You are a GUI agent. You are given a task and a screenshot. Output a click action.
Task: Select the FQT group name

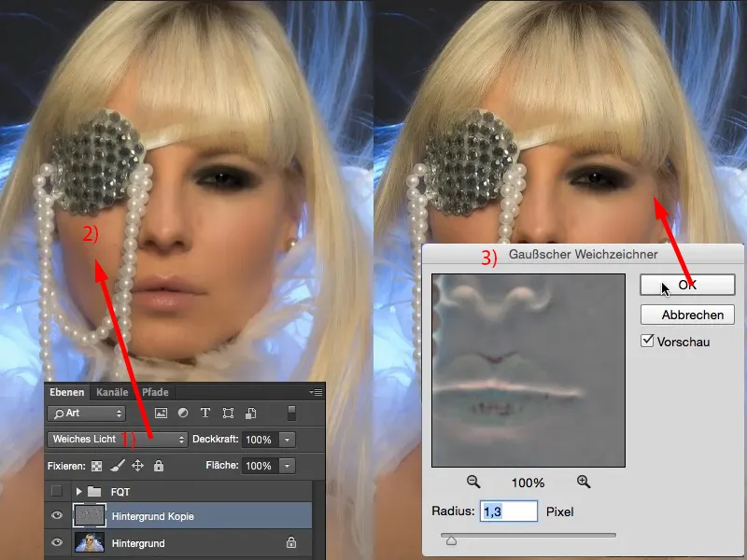coord(120,492)
